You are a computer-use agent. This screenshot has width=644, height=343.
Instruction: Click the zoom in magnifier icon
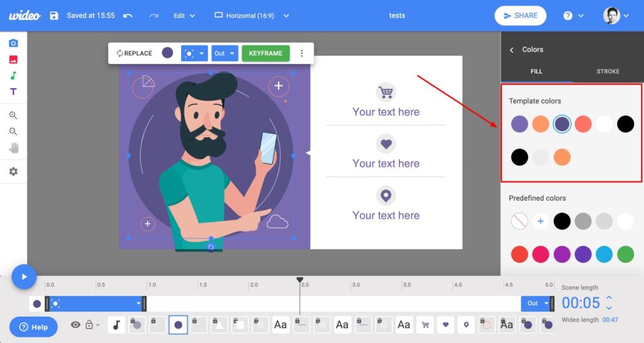(13, 116)
